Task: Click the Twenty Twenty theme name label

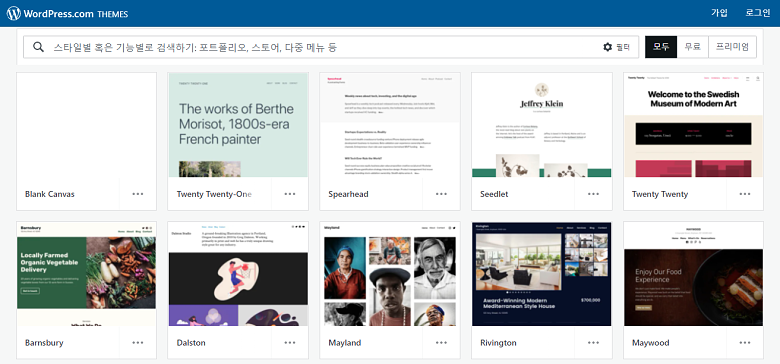Action: tap(660, 194)
